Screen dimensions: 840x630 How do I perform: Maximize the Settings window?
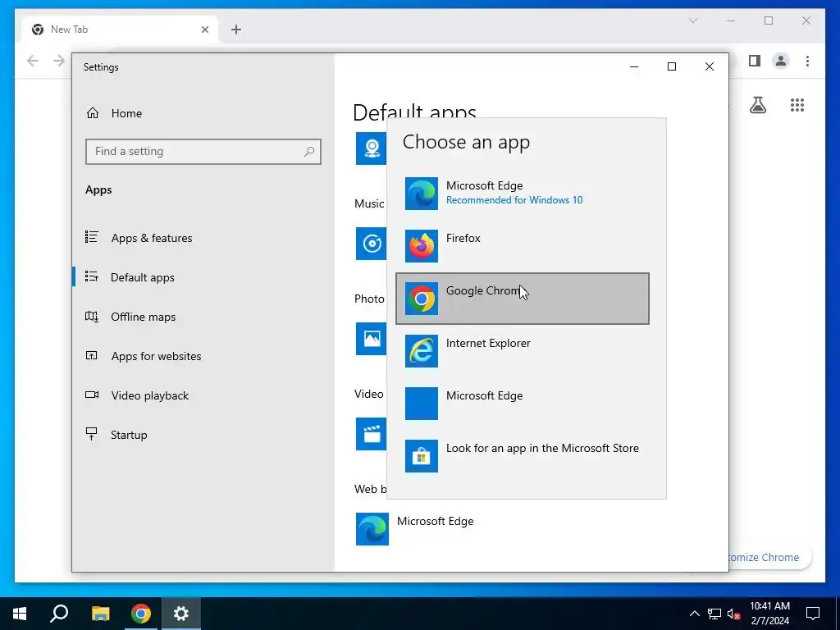(672, 66)
